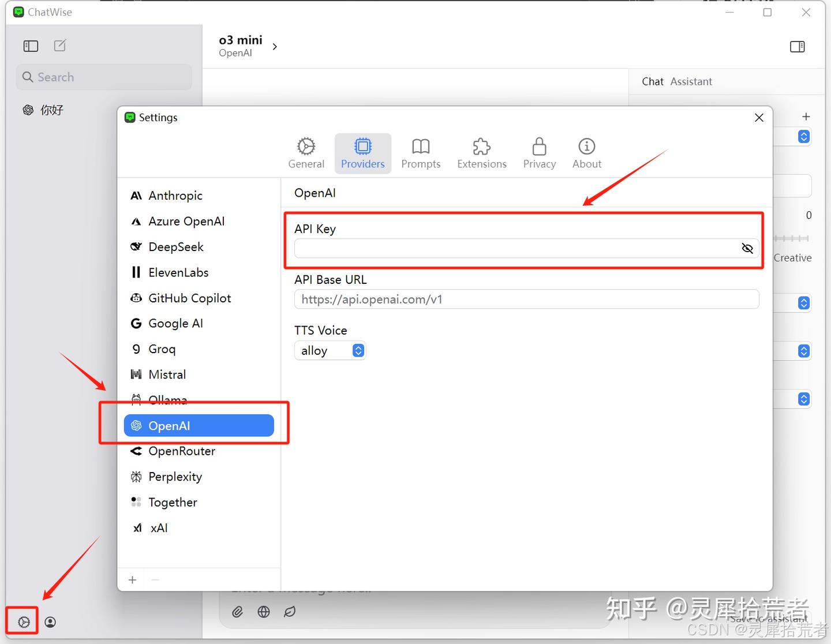Toggle the sidebar panel icon
Screen dimensions: 831x644
pyautogui.click(x=31, y=46)
